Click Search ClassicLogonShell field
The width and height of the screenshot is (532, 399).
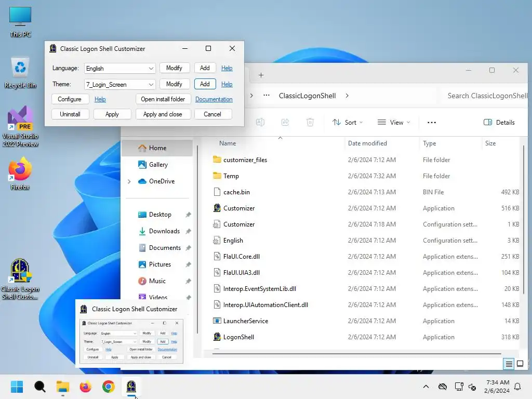[x=485, y=96]
